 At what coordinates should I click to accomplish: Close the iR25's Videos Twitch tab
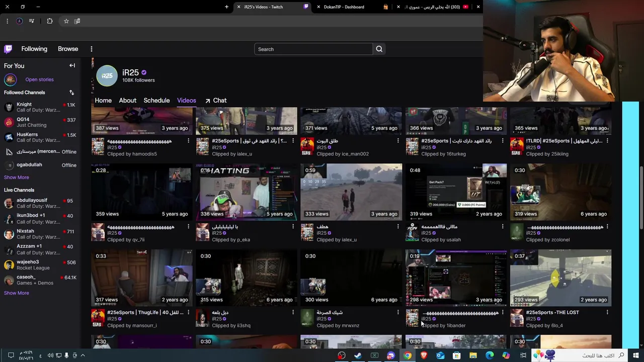(x=238, y=7)
